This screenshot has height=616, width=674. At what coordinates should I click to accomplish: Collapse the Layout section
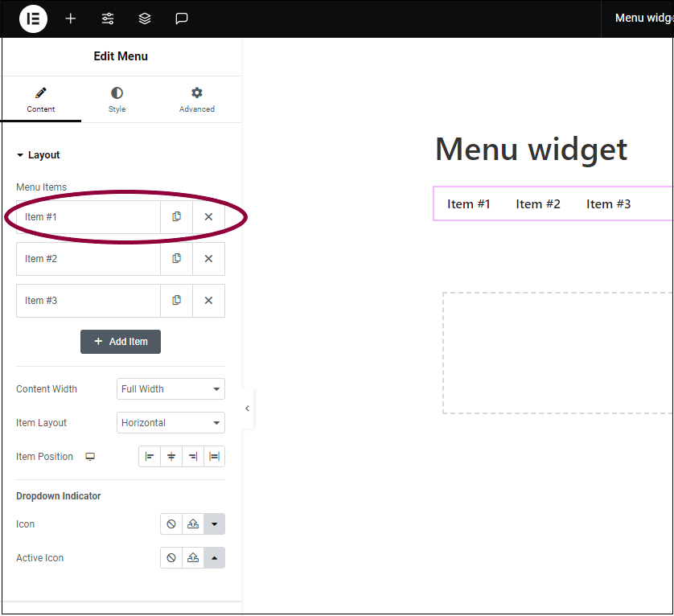pos(38,155)
